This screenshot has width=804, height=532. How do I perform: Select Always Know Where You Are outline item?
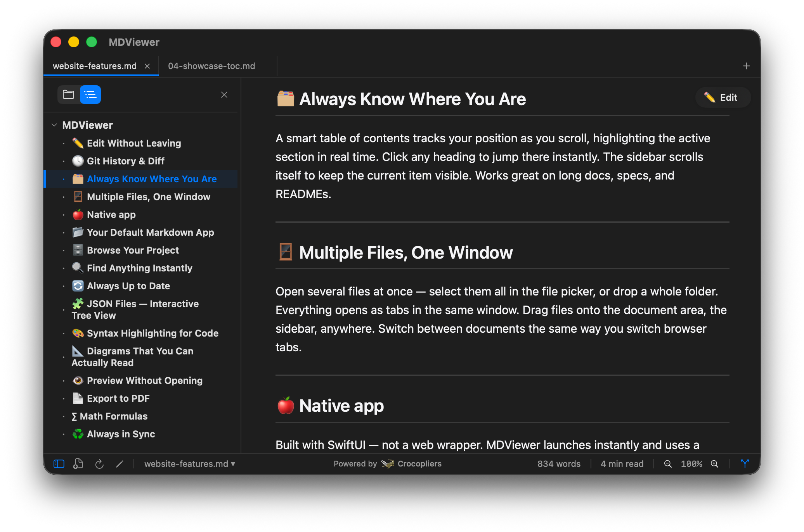[141, 179]
